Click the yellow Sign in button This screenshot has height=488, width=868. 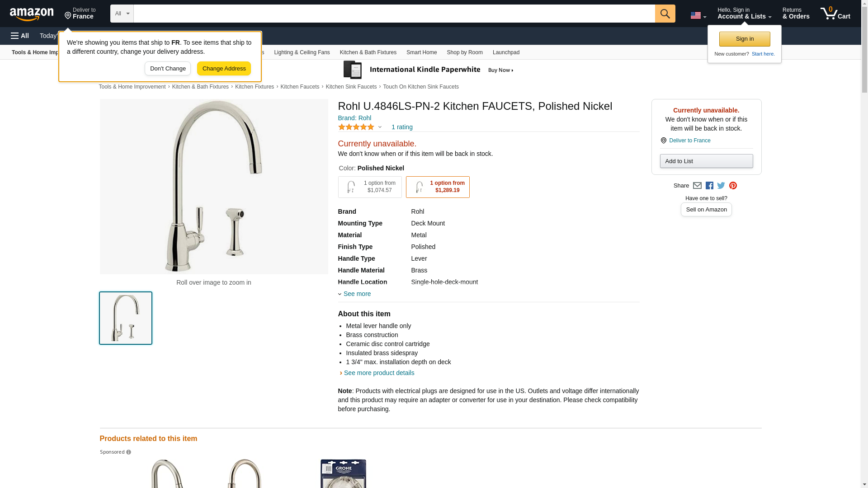(745, 39)
